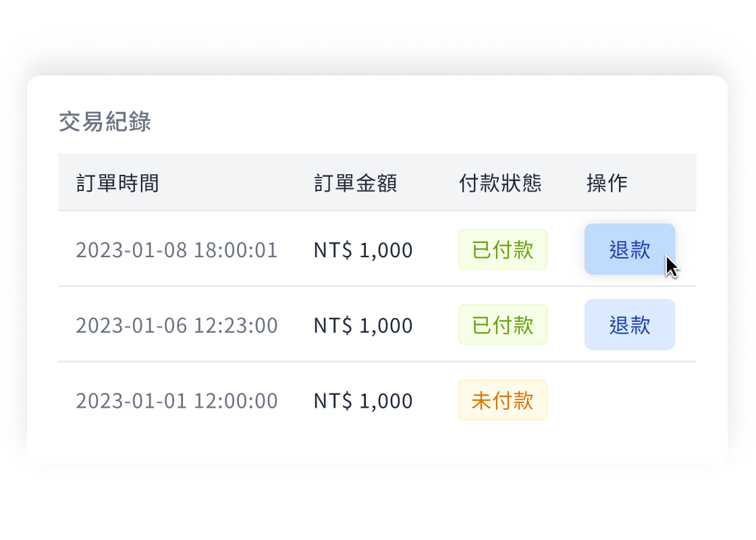This screenshot has width=756, height=540.
Task: Click the NT$ 1,000 amount in the unpaid row
Action: [363, 401]
